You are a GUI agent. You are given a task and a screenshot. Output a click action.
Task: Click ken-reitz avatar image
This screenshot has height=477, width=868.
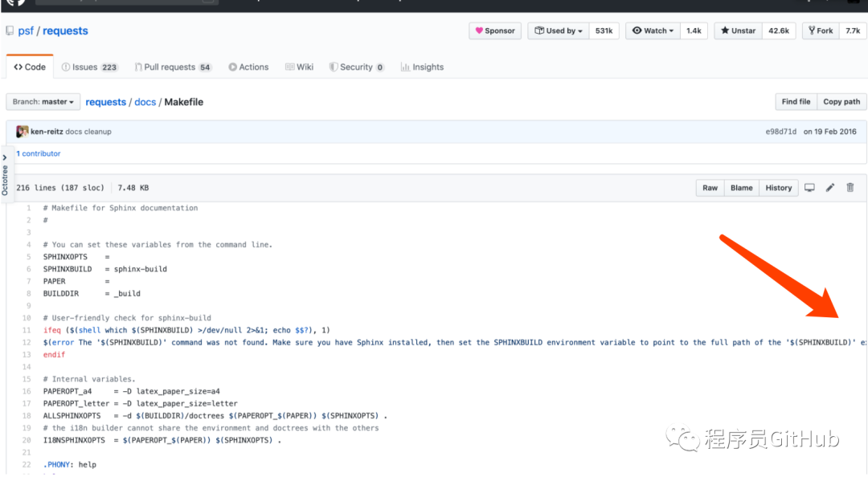(x=23, y=132)
